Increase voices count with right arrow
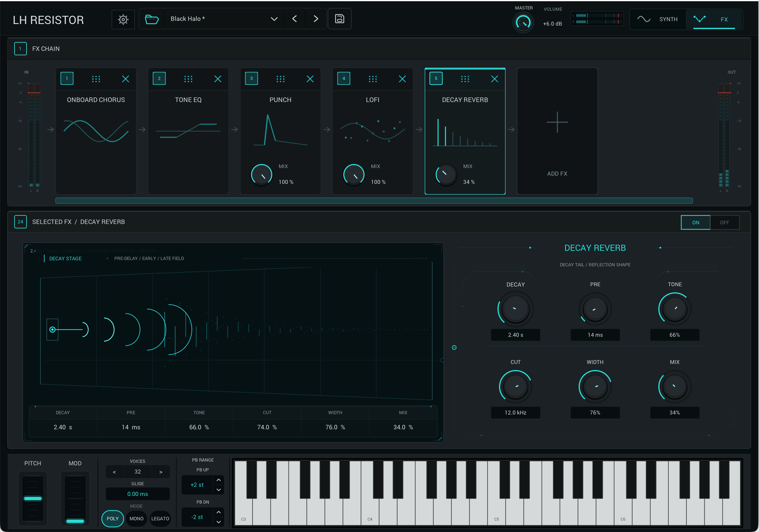 point(161,472)
